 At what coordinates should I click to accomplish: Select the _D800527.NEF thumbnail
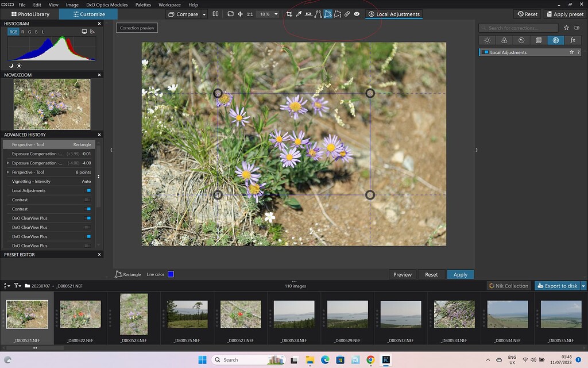tap(240, 315)
